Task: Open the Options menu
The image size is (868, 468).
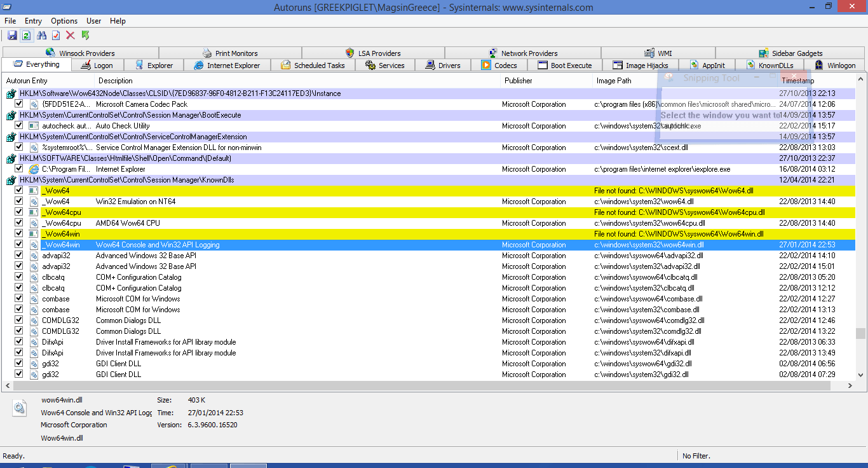Action: [x=64, y=21]
